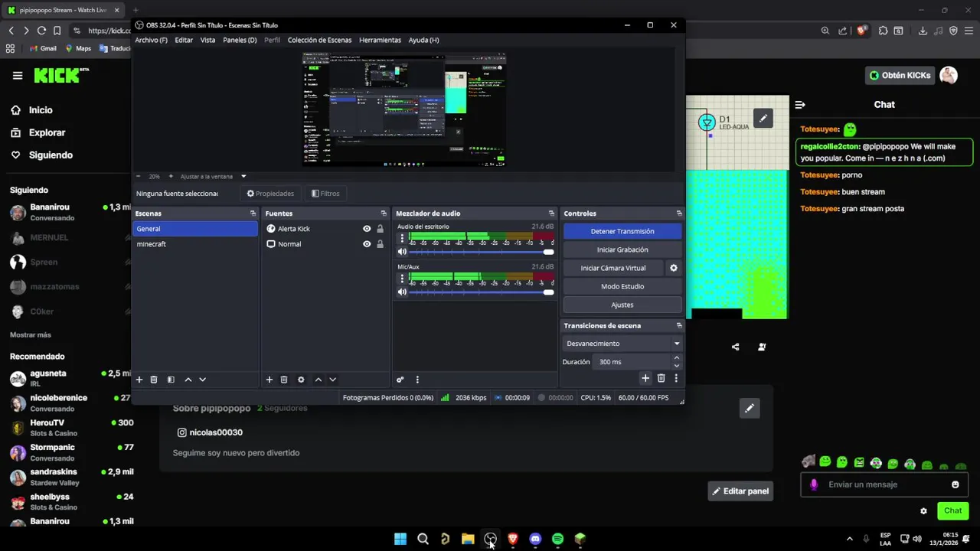Move scene down with Escenas down arrow
The image size is (980, 551).
point(202,380)
